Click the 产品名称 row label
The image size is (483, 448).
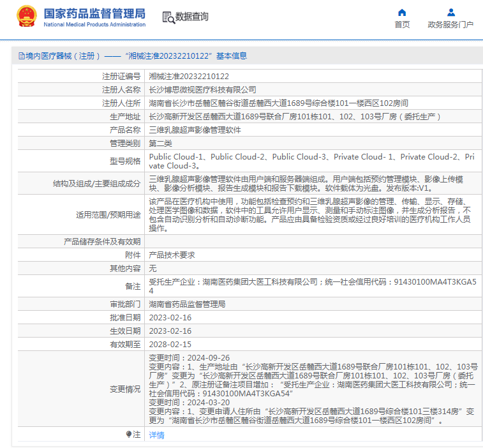125,130
